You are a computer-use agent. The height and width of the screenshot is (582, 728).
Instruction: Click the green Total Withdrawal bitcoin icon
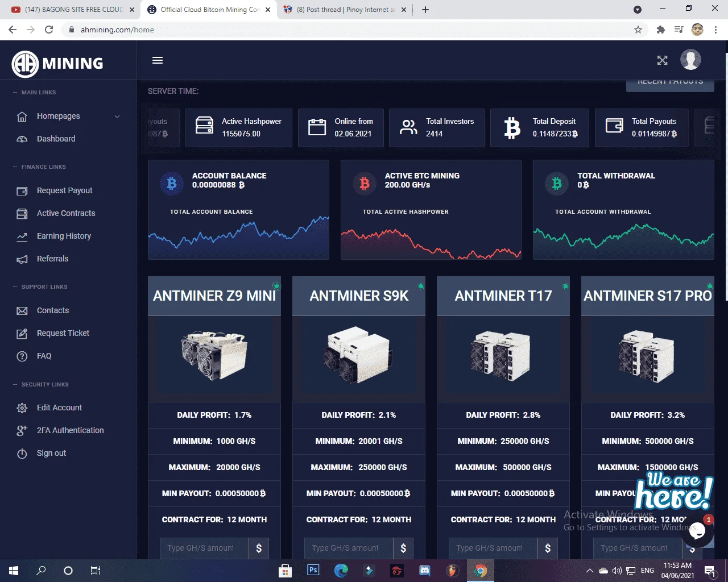coord(557,183)
